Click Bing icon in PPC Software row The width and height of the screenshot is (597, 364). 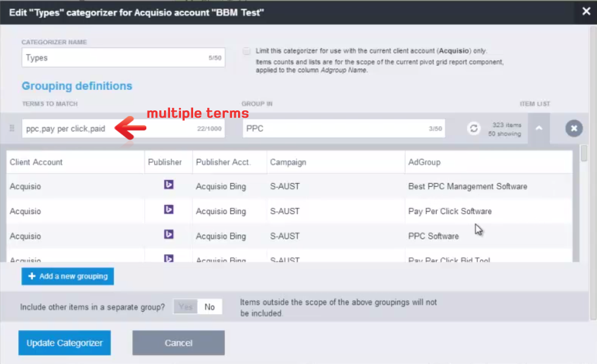(169, 234)
